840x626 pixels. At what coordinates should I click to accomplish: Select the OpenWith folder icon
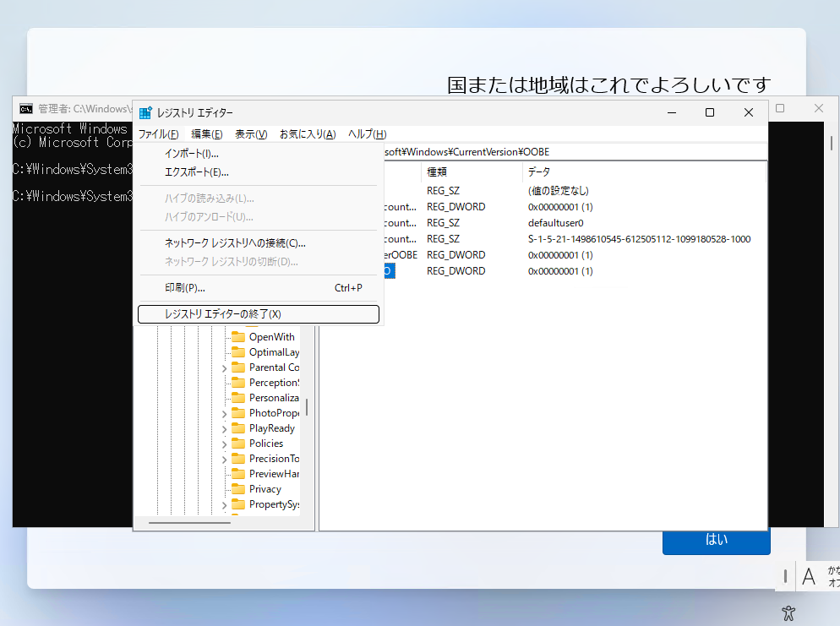[x=238, y=337]
